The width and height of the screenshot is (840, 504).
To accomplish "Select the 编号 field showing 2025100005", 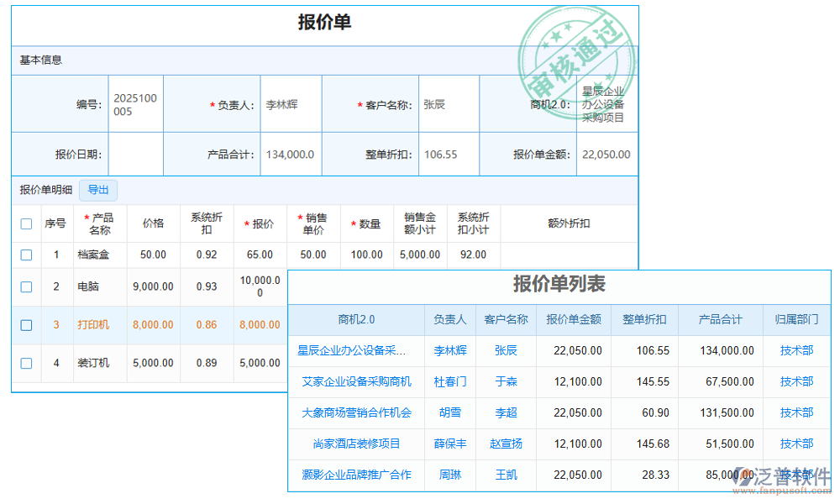I will pyautogui.click(x=135, y=102).
